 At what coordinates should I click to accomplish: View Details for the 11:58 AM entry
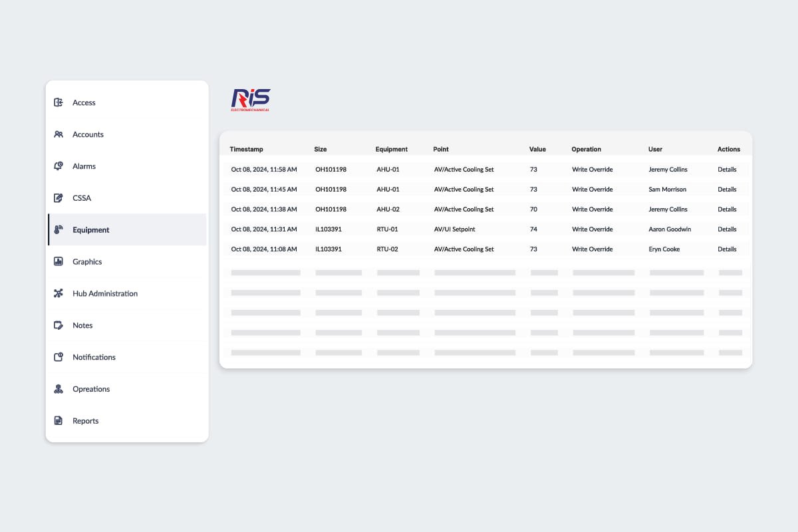point(727,170)
